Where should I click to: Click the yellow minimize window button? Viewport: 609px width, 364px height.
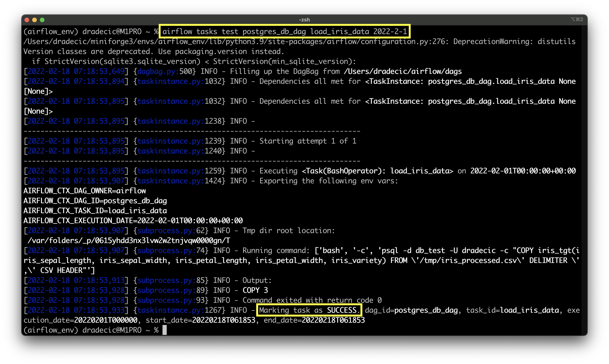point(35,20)
